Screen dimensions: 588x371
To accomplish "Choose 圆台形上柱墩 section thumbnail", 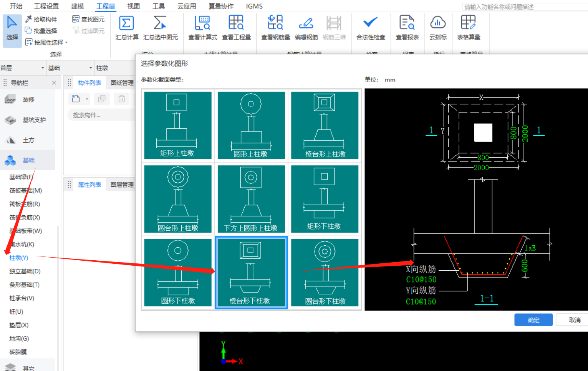I will pyautogui.click(x=178, y=199).
